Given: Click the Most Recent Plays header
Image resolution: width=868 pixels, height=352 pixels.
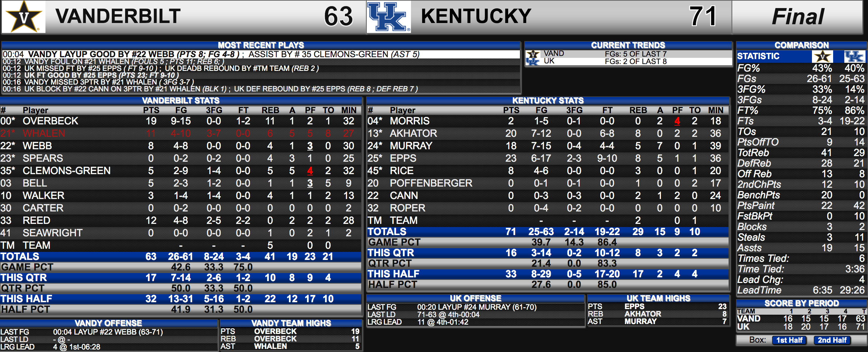Looking at the screenshot, I should (261, 45).
